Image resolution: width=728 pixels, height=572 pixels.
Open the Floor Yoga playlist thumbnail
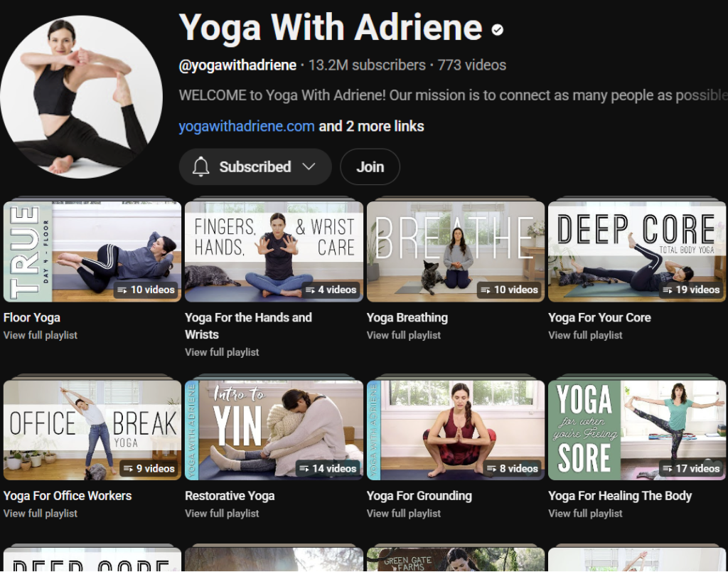92,251
